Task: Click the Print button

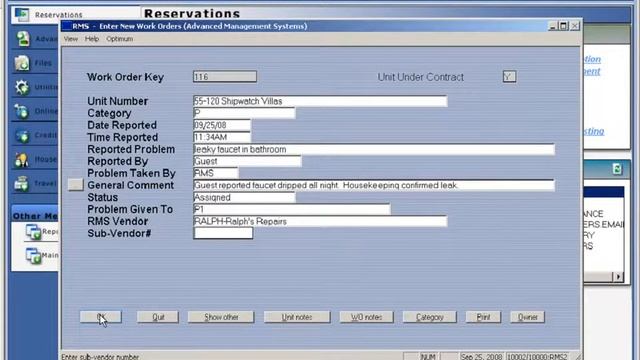Action: coord(483,317)
